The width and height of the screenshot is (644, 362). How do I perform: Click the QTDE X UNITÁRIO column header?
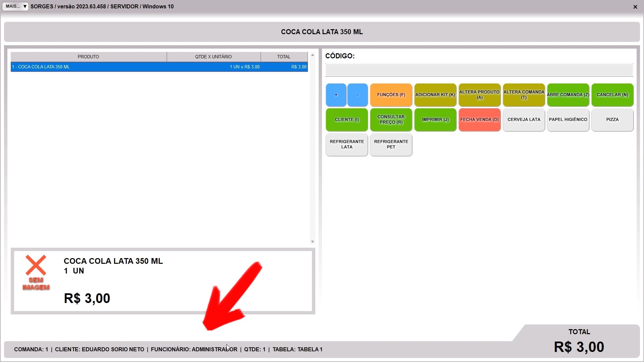(214, 57)
